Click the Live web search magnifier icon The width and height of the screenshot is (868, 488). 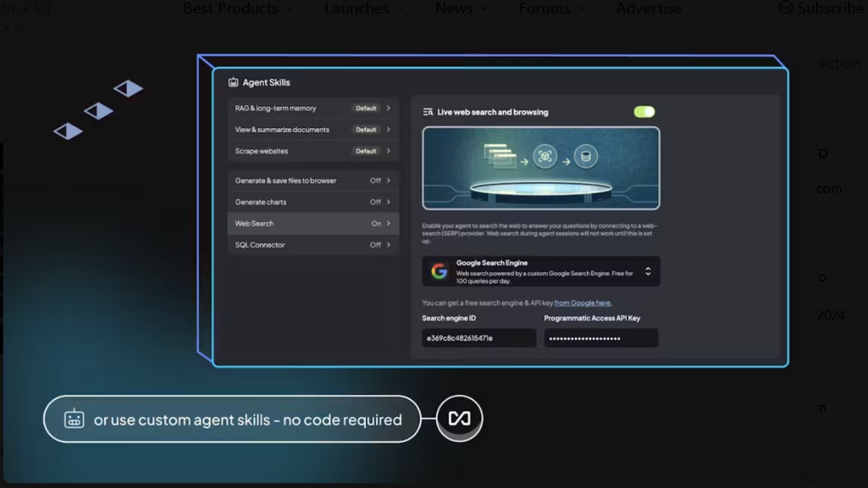427,112
